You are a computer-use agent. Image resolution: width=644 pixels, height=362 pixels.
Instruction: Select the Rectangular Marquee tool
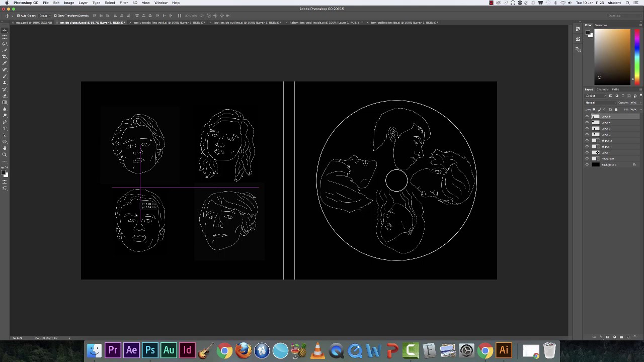[5, 37]
